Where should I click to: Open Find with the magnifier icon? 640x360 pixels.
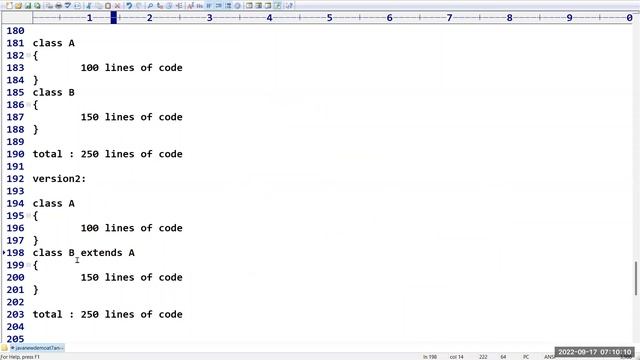pyautogui.click(x=150, y=6)
